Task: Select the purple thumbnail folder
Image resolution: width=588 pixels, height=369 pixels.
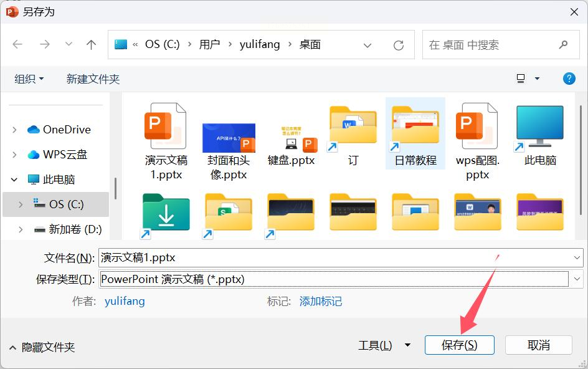Action: coord(539,213)
